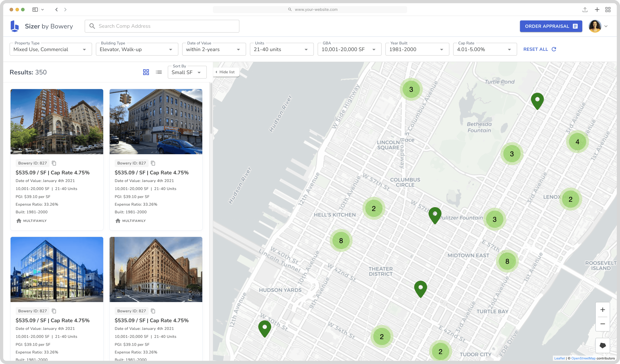Switch to list view icon
The width and height of the screenshot is (620, 364).
[x=159, y=72]
